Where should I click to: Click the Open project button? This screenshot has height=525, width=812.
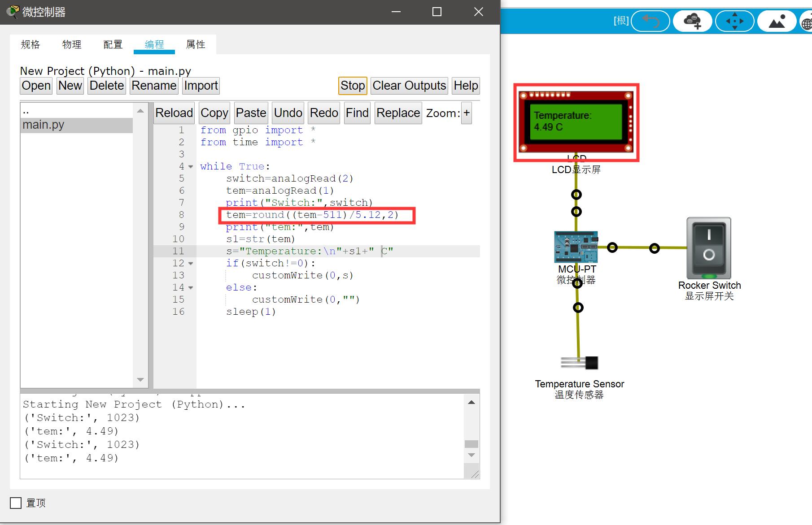click(36, 86)
